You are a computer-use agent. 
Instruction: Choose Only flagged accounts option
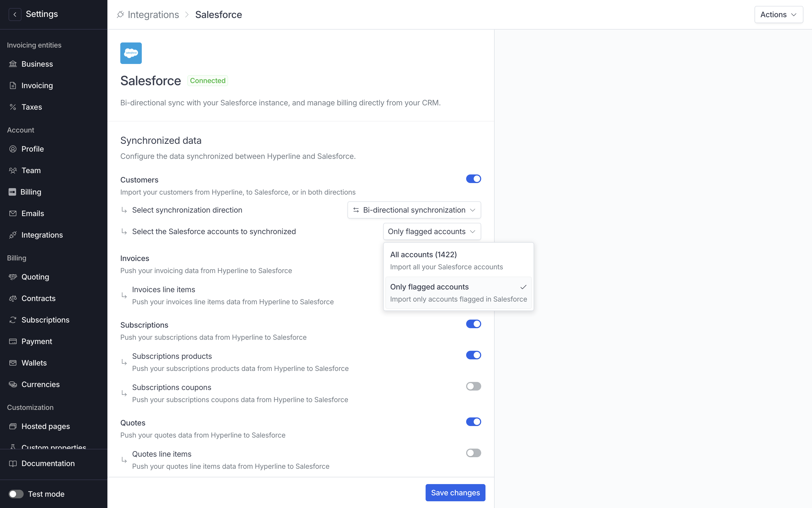tap(458, 293)
